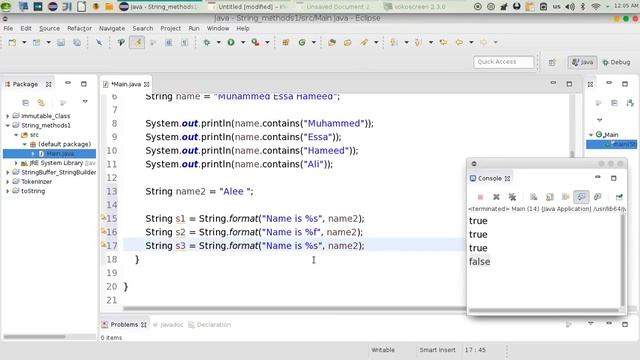Click the Clear Console icon
This screenshot has height=360, width=640.
point(533,197)
